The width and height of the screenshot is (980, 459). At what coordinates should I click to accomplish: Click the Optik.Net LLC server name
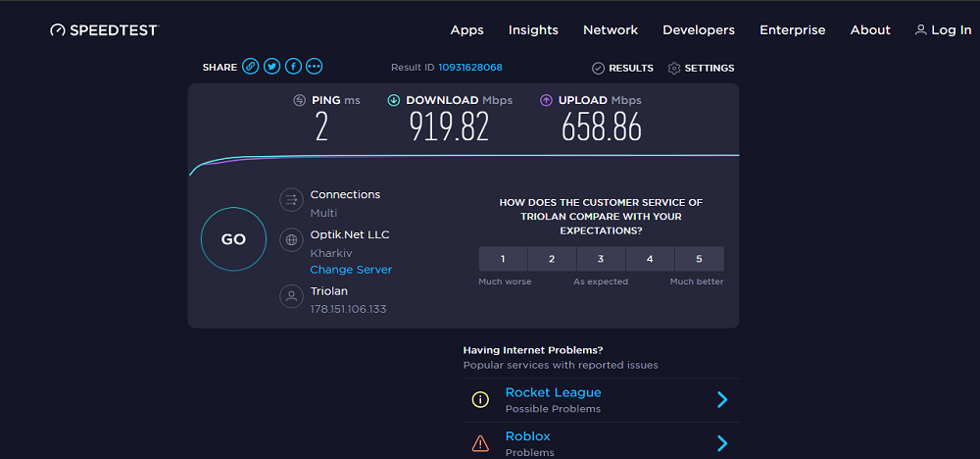[350, 234]
